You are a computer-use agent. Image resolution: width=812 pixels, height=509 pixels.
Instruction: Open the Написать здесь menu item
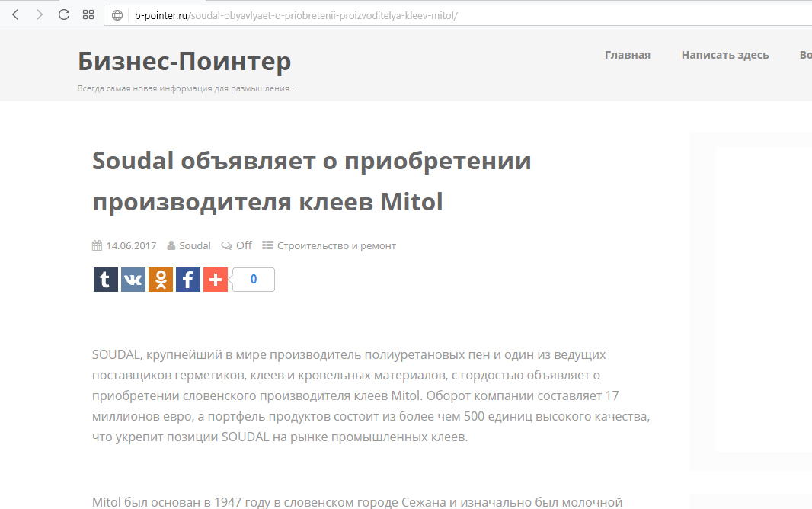(x=725, y=55)
